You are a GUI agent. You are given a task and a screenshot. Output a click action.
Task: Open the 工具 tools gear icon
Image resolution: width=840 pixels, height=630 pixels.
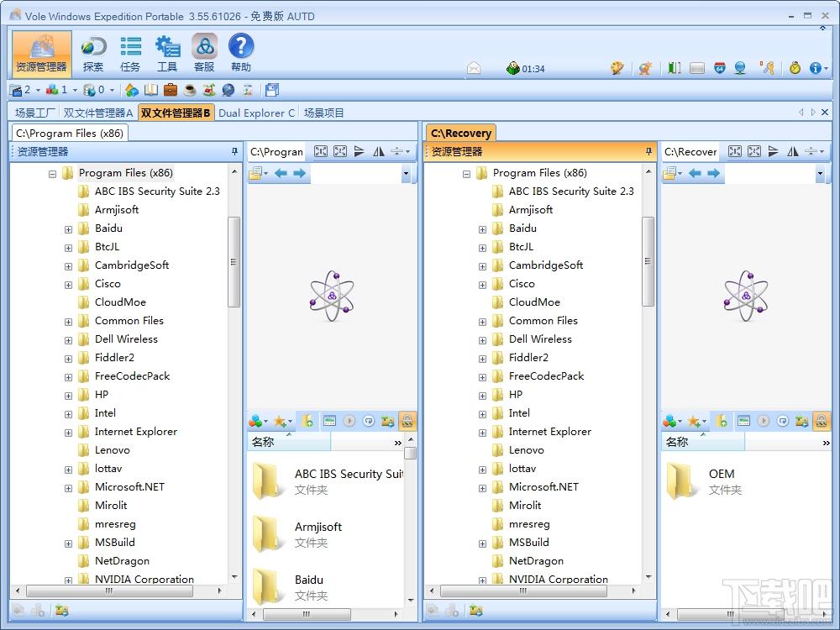167,54
